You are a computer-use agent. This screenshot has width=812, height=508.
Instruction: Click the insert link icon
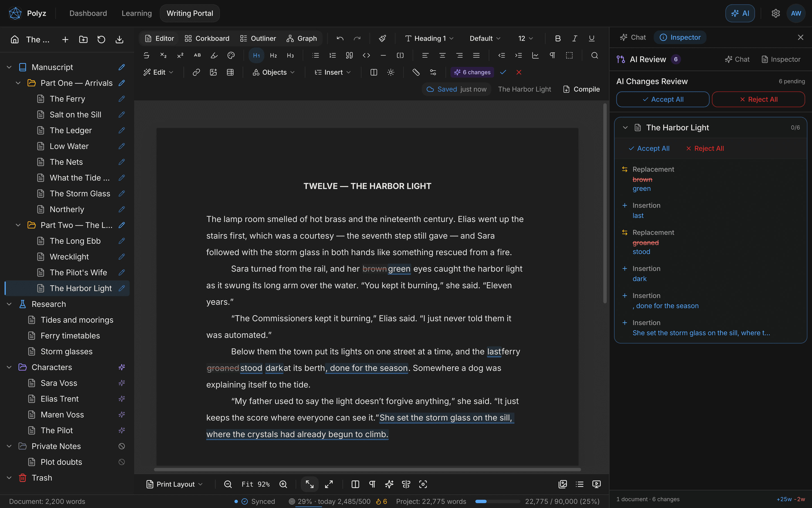tap(197, 72)
